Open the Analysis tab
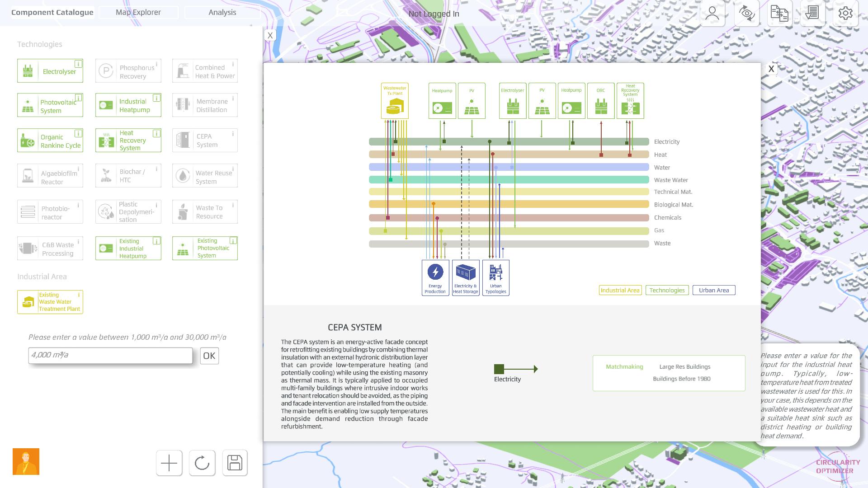The image size is (868, 488). tap(222, 12)
